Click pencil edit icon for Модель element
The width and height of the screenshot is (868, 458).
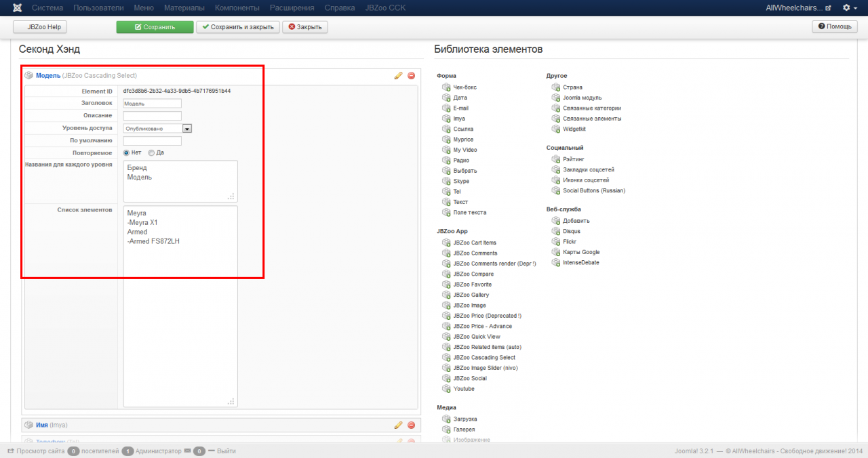pos(398,76)
